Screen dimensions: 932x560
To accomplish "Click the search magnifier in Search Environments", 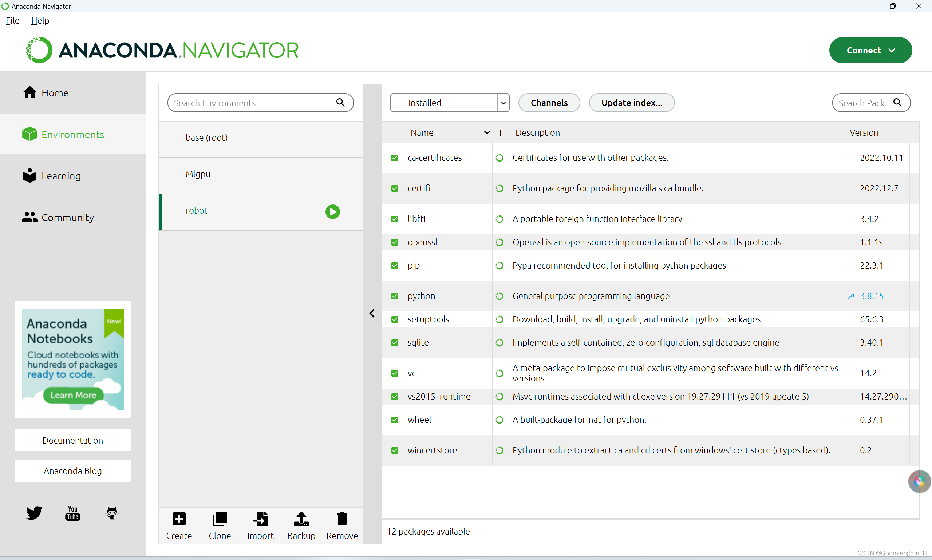I will [x=340, y=103].
